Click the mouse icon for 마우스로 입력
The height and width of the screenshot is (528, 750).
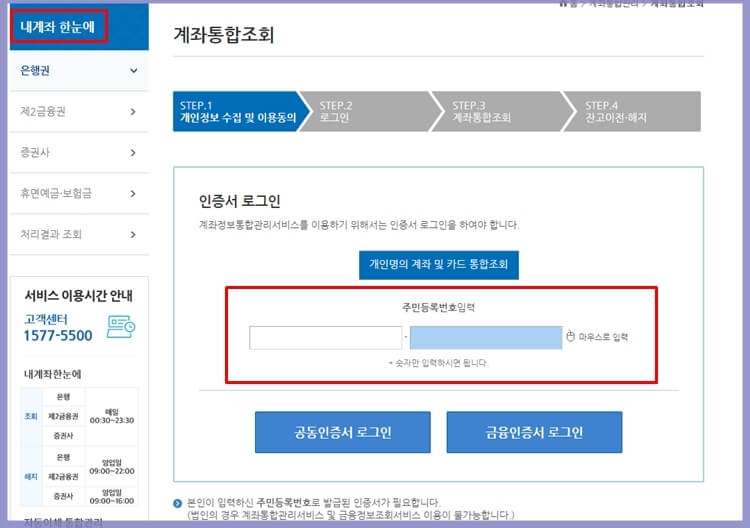click(570, 336)
